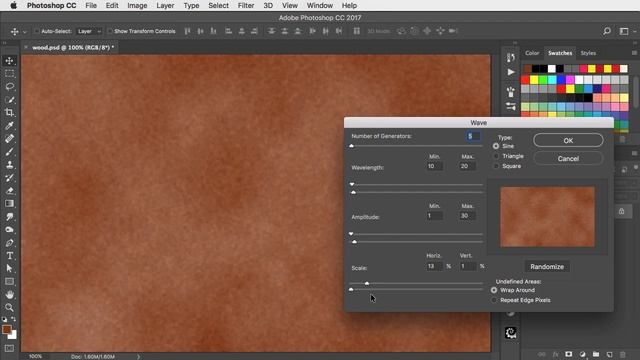Select Wrap Around for undefined areas

point(494,290)
